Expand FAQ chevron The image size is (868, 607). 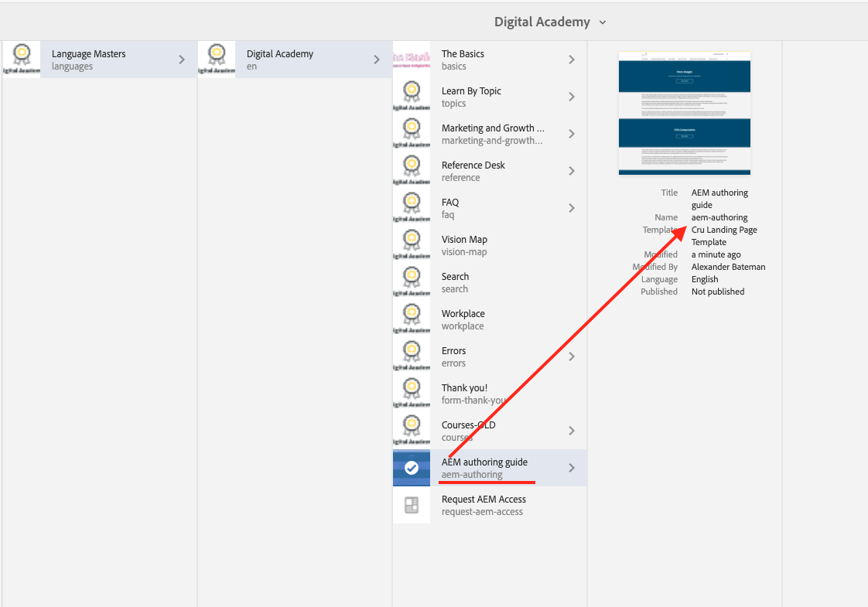572,207
